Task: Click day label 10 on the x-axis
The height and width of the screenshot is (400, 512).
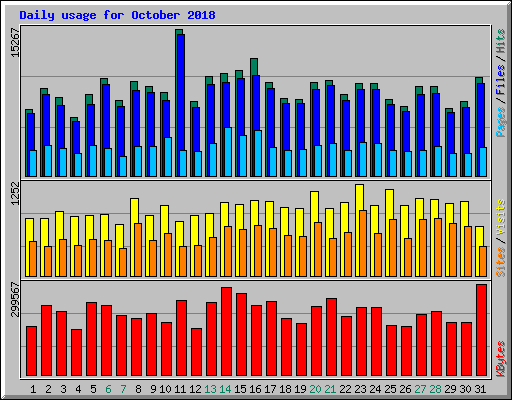Action: coord(165,389)
